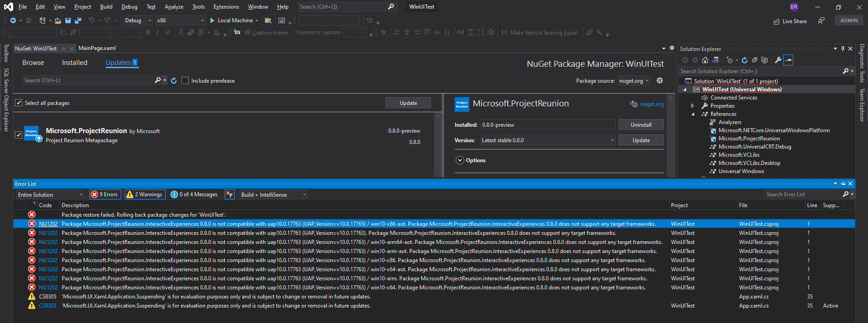Switch to the MainPage.xaml document tab
The width and height of the screenshot is (868, 323).
click(97, 48)
